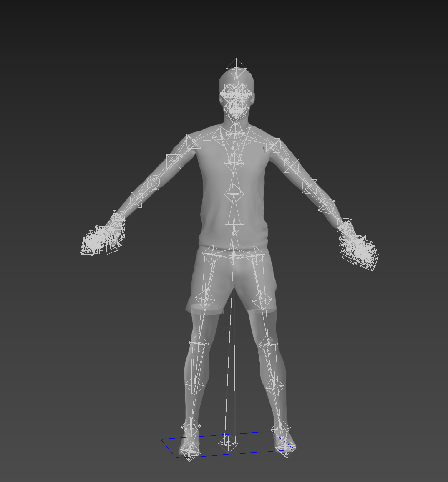Viewport: 448px width, 482px height.
Task: Pick upper arm bone on viewer's left
Action: (x=174, y=162)
